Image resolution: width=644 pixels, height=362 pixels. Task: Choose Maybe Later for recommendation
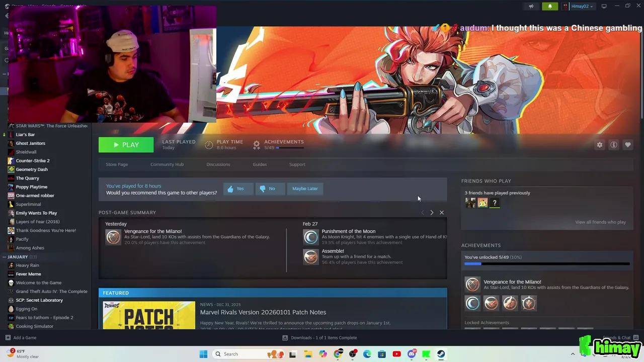305,189
